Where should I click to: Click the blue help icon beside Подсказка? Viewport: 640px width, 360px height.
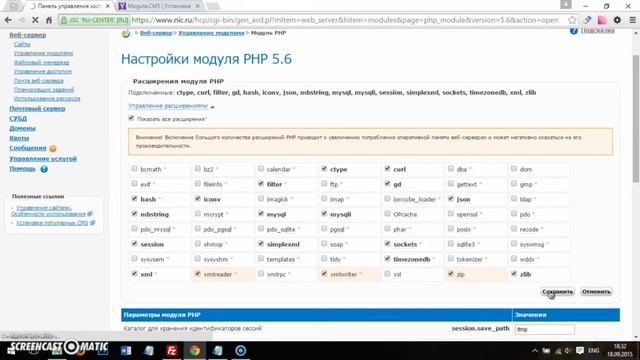click(574, 31)
